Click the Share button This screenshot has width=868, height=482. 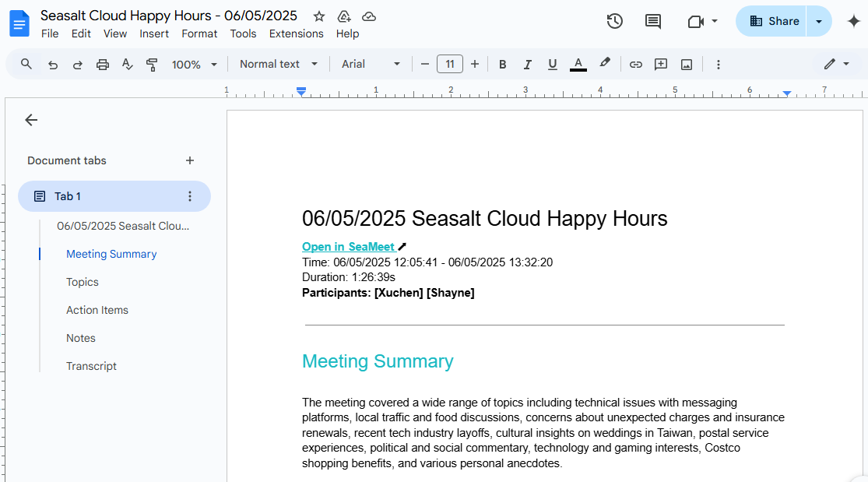click(x=774, y=21)
